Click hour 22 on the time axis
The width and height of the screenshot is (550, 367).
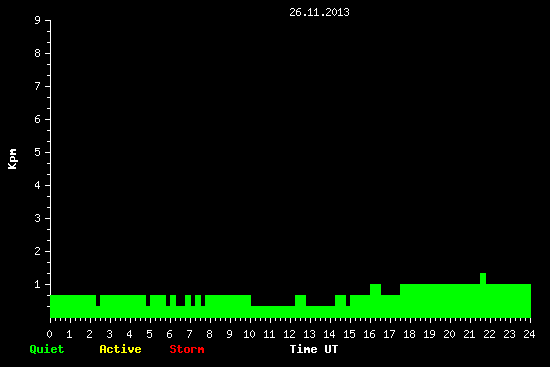(489, 334)
